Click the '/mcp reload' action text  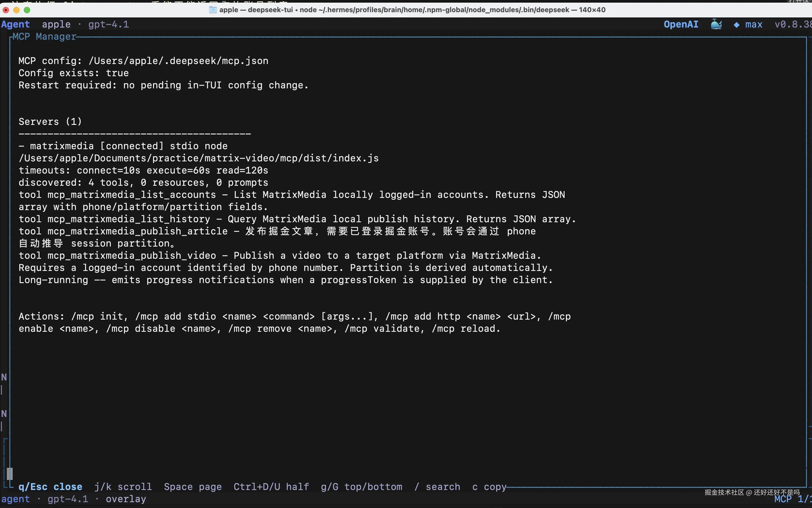click(x=463, y=329)
